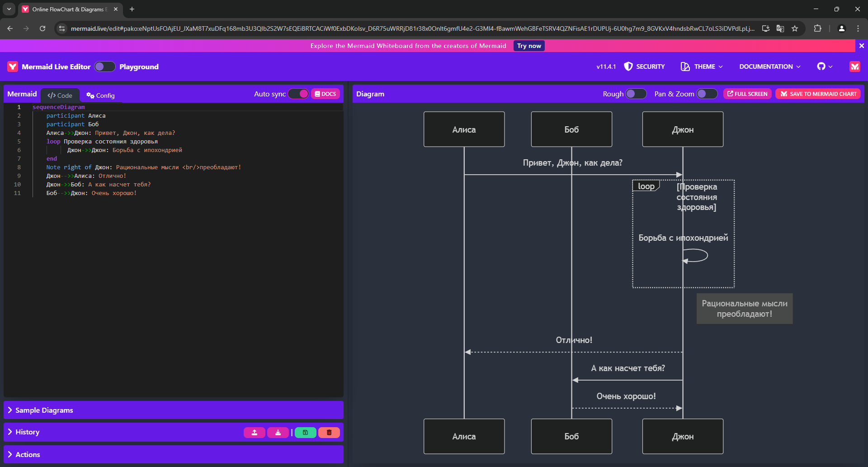Viewport: 868px width, 467px height.
Task: Switch the Live Editor/Playground toggle
Action: pyautogui.click(x=105, y=67)
